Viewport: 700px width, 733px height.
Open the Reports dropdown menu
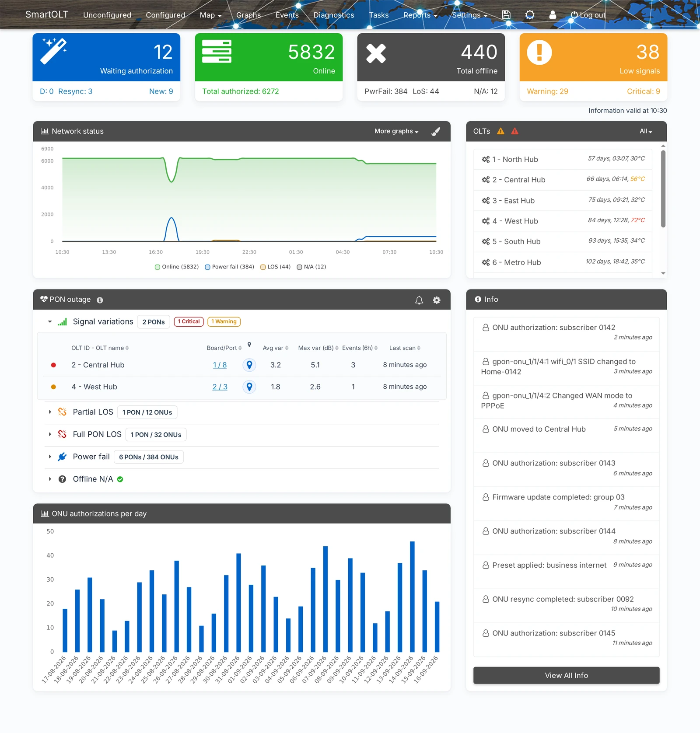[420, 15]
